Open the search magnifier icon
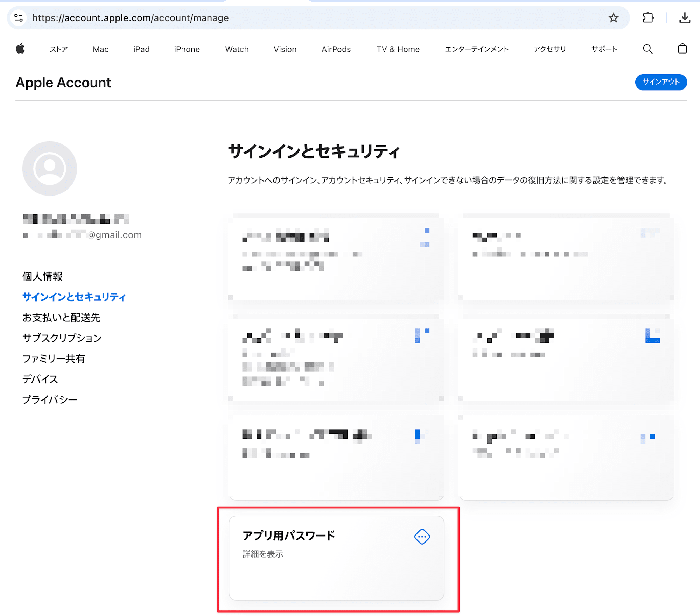Viewport: 700px width, 616px height. point(647,49)
